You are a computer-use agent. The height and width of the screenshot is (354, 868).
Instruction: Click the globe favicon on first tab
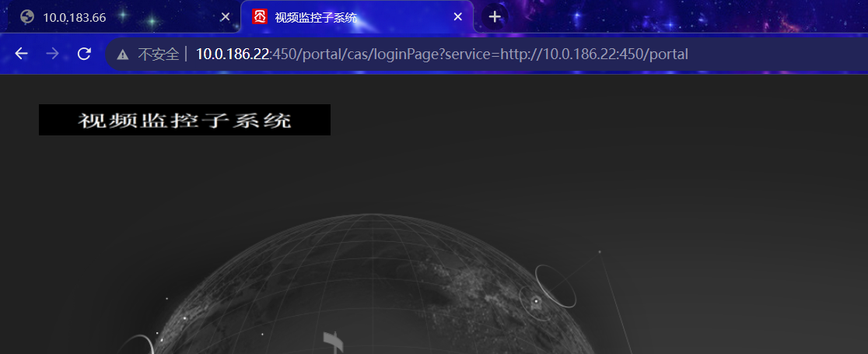click(27, 17)
